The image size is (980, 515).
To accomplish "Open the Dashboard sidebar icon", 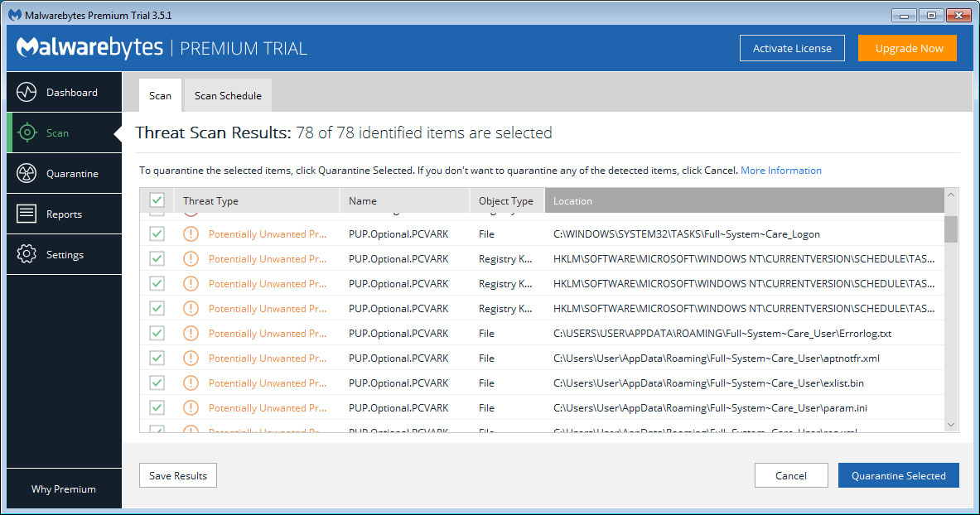I will coord(27,92).
